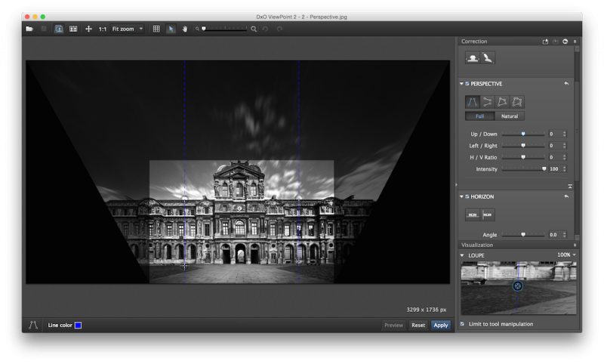This screenshot has height=364, width=604.
Task: Reset Perspective settings with the undo arrow
Action: [x=566, y=84]
